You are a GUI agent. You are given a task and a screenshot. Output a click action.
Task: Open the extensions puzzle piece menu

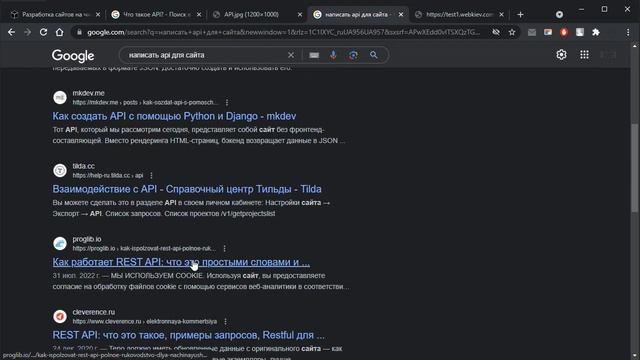click(596, 32)
